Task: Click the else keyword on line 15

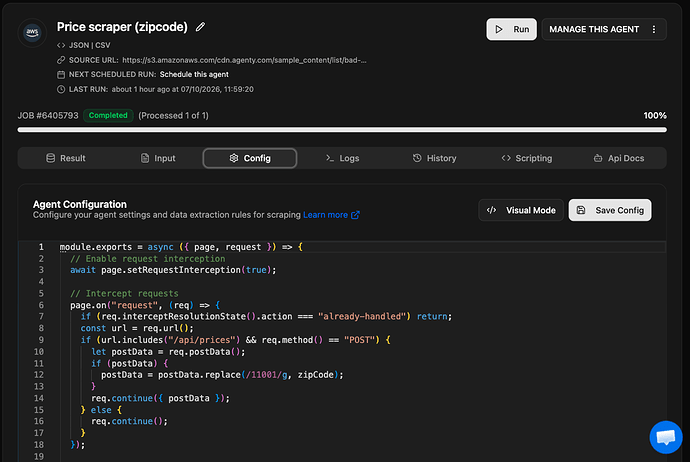Action: 101,410
